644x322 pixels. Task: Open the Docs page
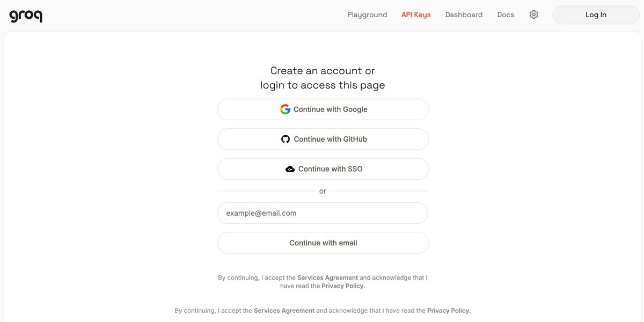[505, 14]
